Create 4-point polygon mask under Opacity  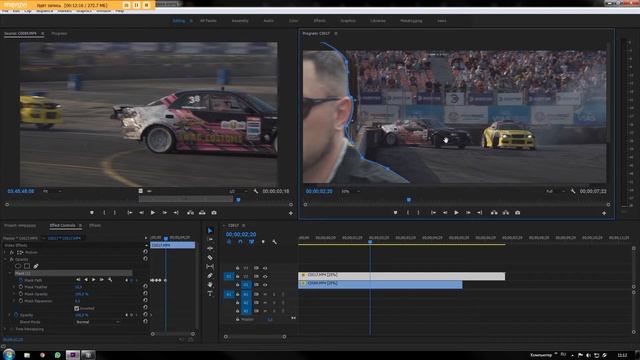27,266
